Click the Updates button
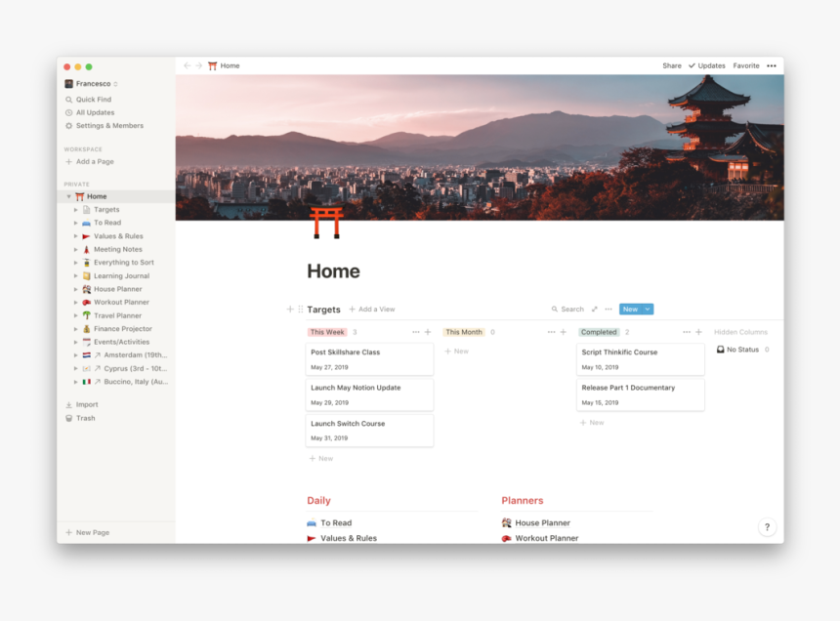This screenshot has height=621, width=840. [x=706, y=65]
